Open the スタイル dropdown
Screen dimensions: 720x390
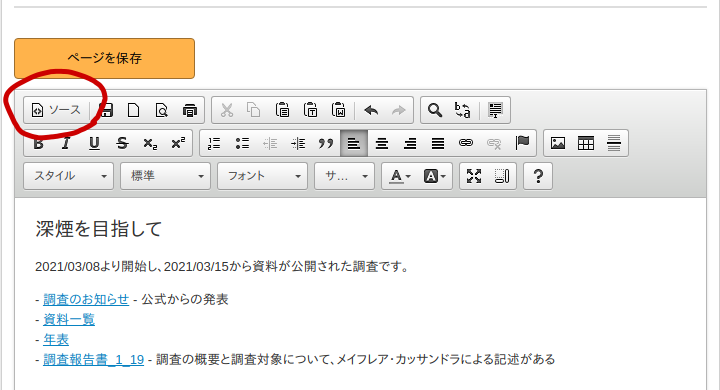pyautogui.click(x=68, y=176)
